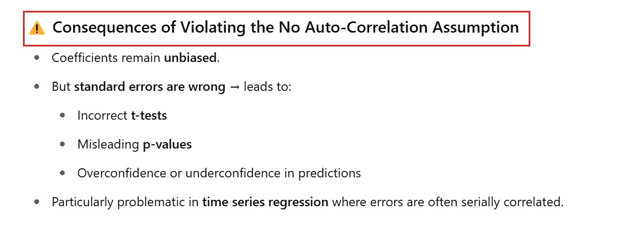The image size is (644, 234).
Task: Click the bold term 'p-values'
Action: coord(167,144)
